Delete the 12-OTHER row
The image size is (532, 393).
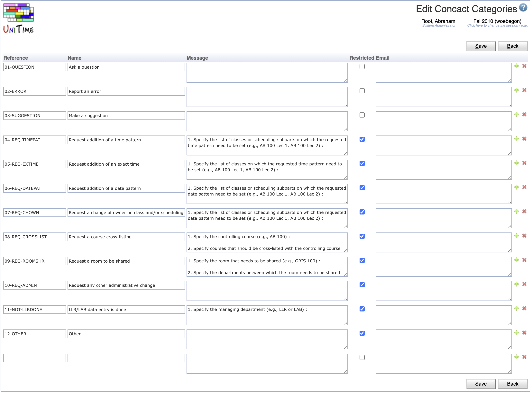(x=525, y=333)
